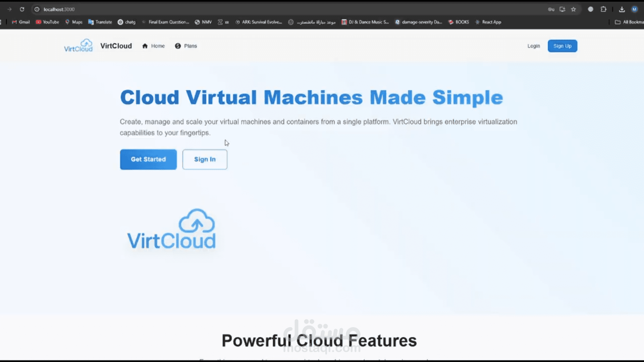Click the Get Started button
Image resolution: width=644 pixels, height=362 pixels.
point(148,160)
